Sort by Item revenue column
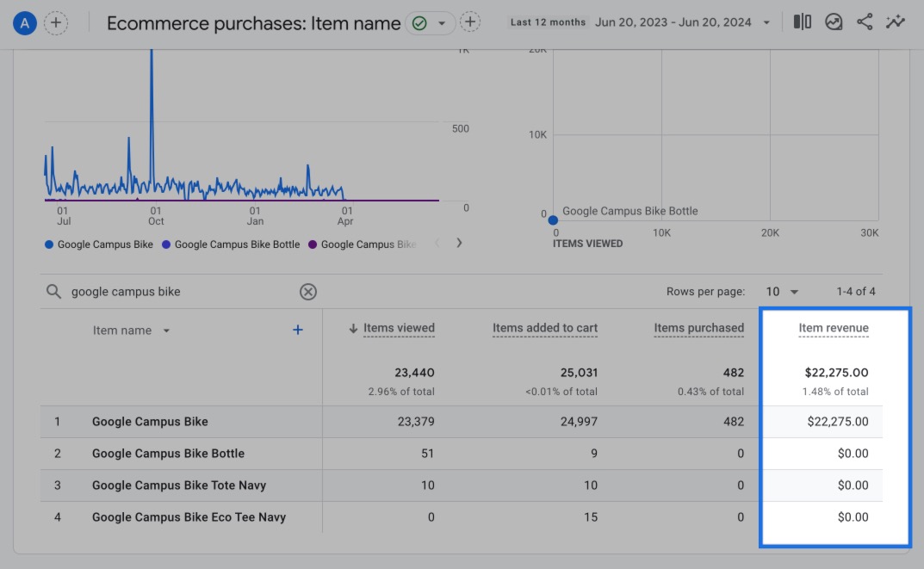The width and height of the screenshot is (924, 569). [x=834, y=328]
